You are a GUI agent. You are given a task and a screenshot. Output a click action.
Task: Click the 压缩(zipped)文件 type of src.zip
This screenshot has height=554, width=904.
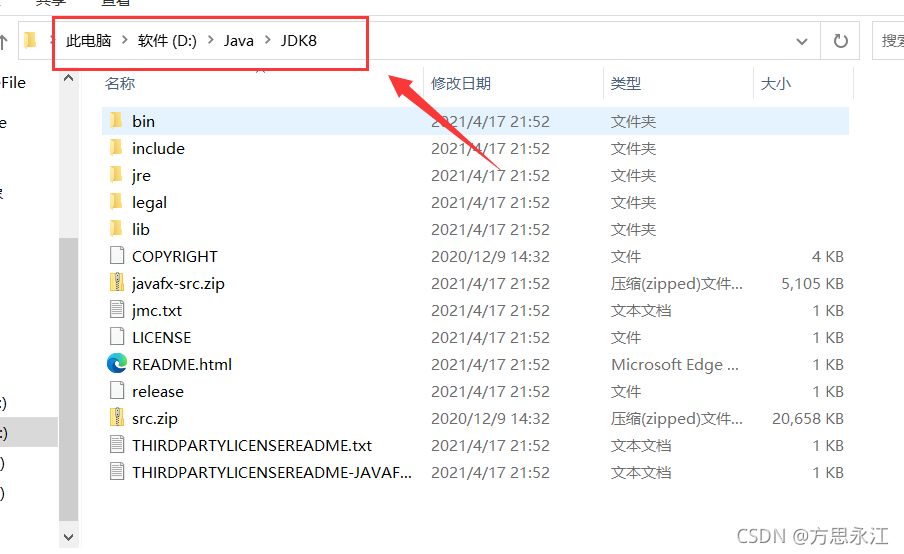pyautogui.click(x=676, y=418)
